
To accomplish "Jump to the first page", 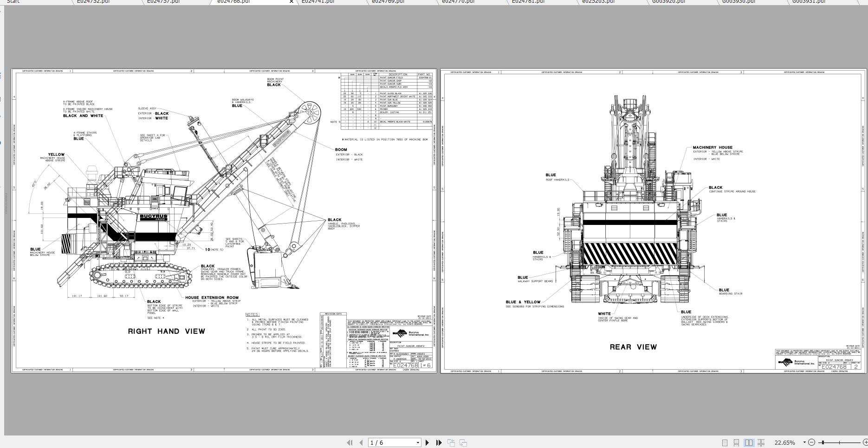I will pyautogui.click(x=350, y=442).
